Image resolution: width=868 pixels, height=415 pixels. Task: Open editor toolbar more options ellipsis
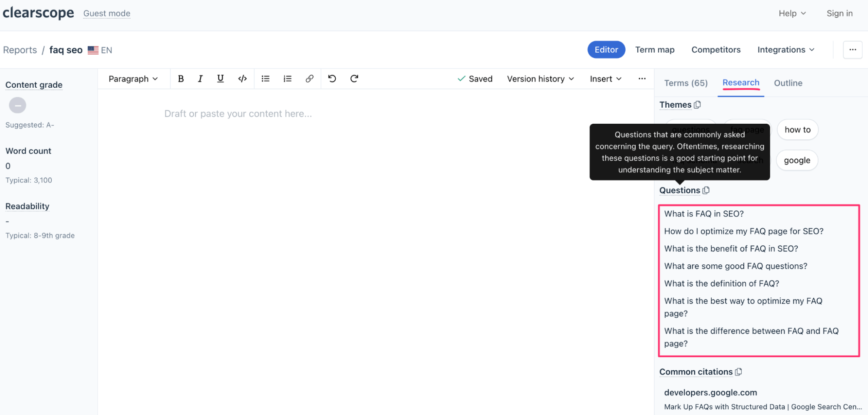(642, 79)
